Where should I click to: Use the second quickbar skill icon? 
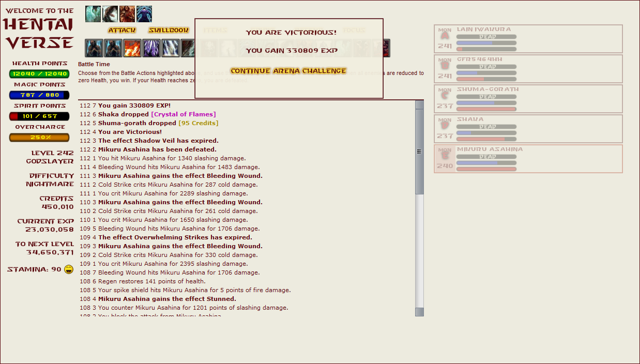tap(113, 48)
